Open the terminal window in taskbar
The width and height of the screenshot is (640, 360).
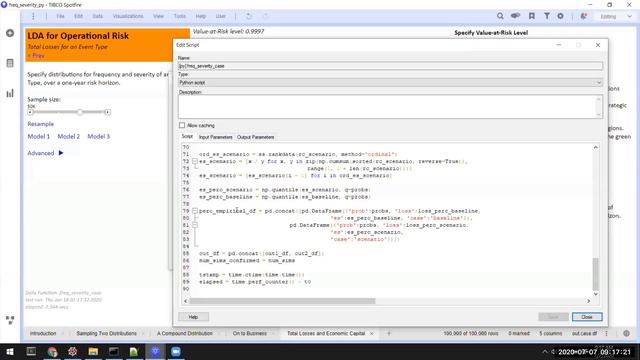tap(114, 351)
